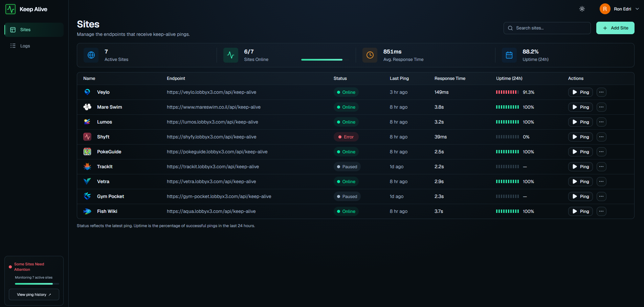Ping the Veylo site
This screenshot has width=644, height=307.
pyautogui.click(x=580, y=92)
